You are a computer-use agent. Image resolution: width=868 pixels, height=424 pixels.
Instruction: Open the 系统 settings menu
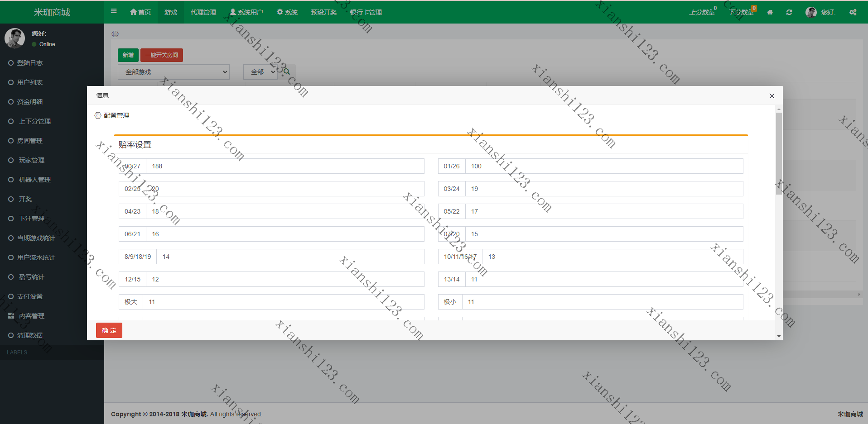287,12
